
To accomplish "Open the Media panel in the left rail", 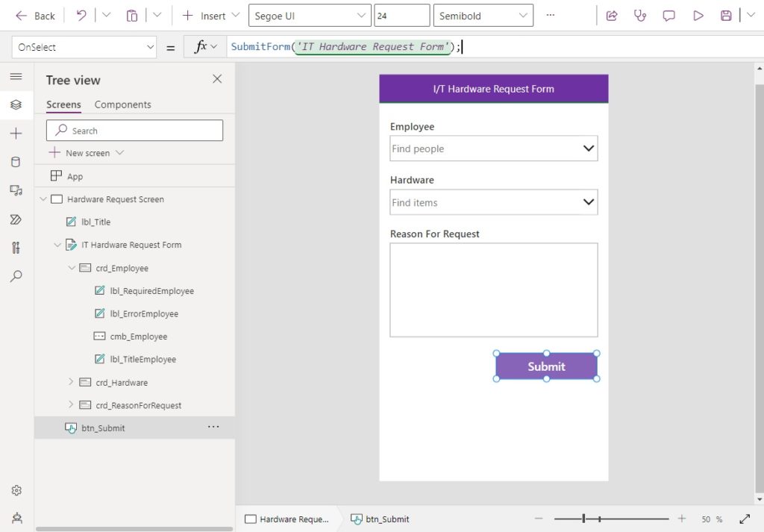I will click(16, 190).
